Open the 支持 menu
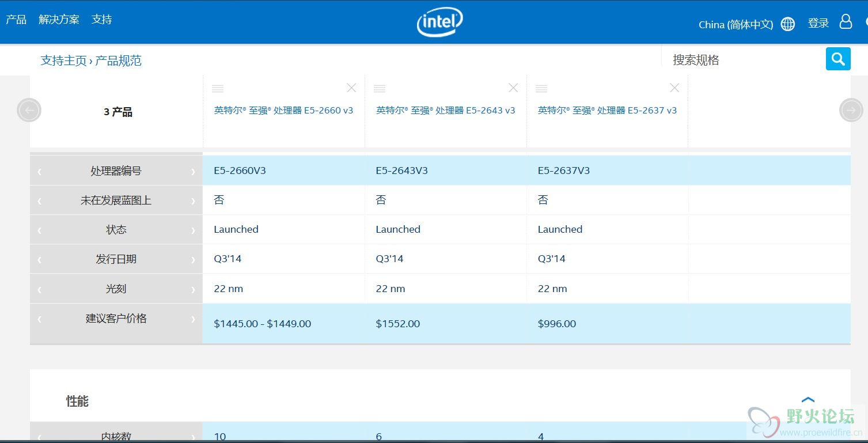 tap(101, 20)
